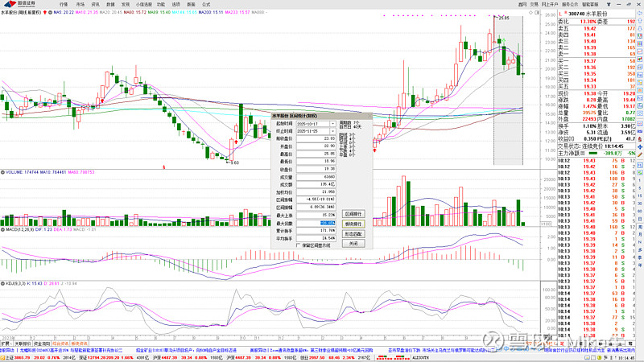Screen dimensions: 644x362
Task: Click the skin/shirt icon in title bar
Action: coord(609,4)
